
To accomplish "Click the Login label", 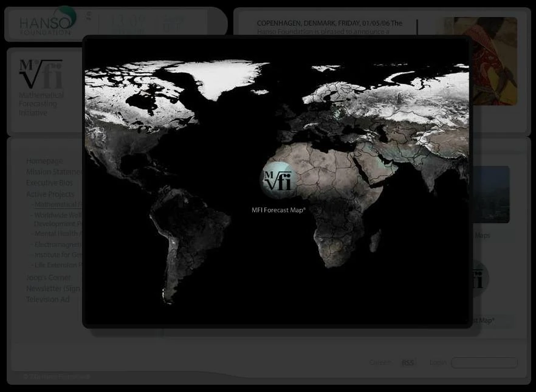I will 438,362.
